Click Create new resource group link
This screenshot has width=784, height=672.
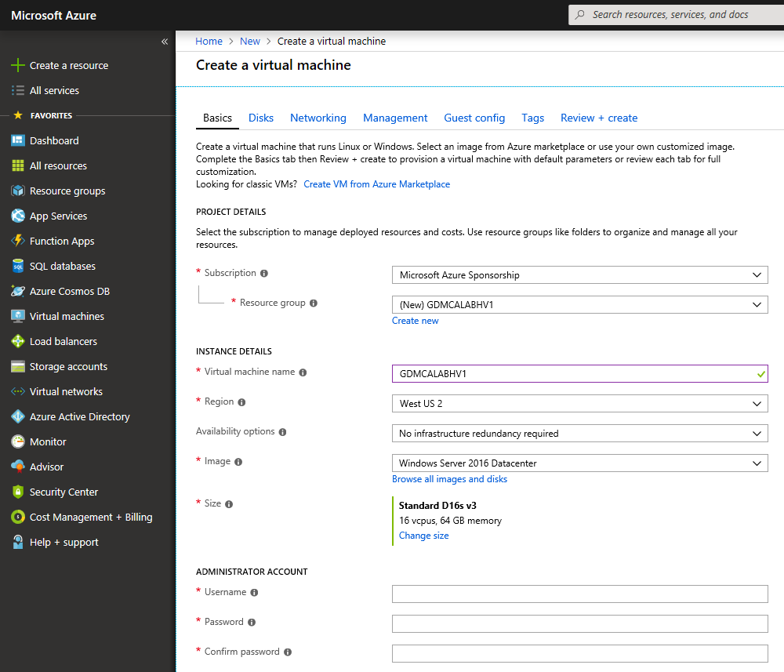point(415,321)
